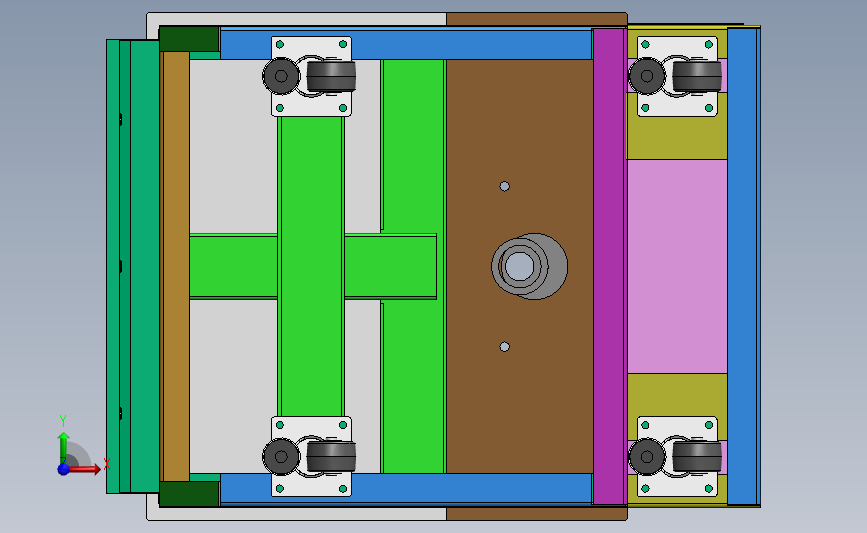Select the bottom-right caster's black wheel
Viewport: 867px width, 533px height.
pos(697,457)
